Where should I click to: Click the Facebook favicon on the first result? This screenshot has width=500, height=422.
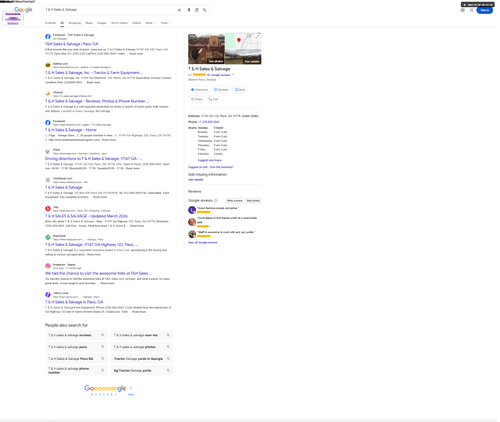click(x=48, y=36)
